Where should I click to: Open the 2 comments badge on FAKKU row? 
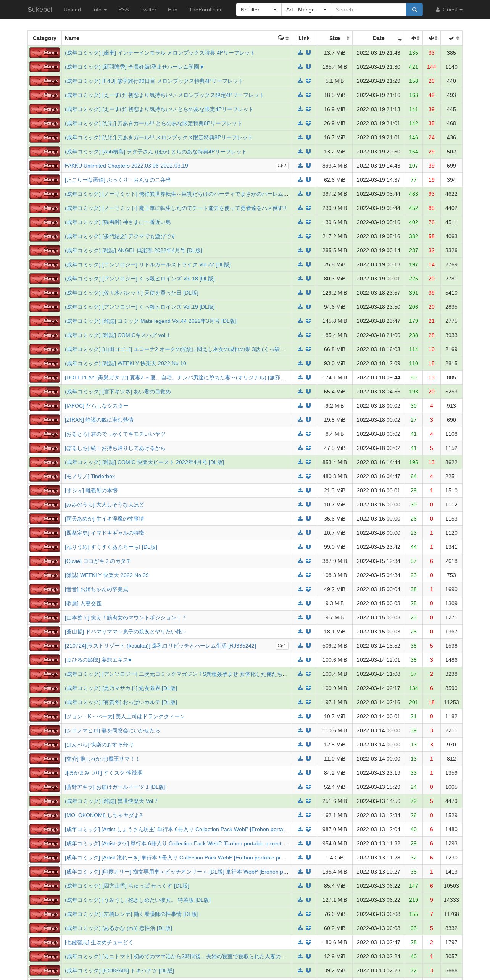pyautogui.click(x=282, y=166)
